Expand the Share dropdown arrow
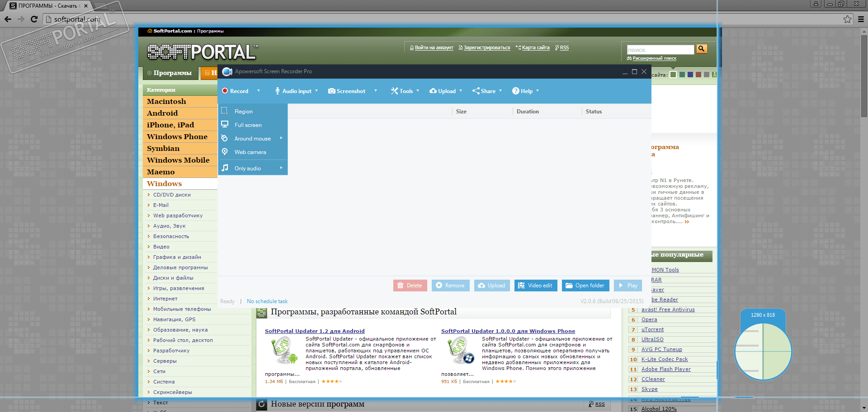This screenshot has height=412, width=868. [x=500, y=91]
